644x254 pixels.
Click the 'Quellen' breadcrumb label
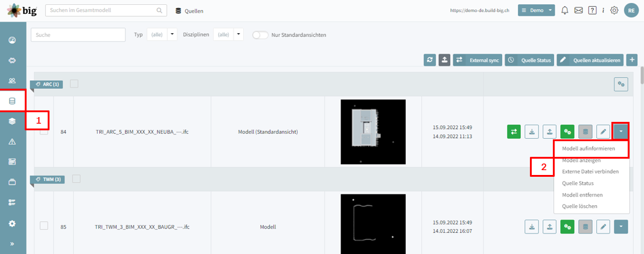point(194,11)
